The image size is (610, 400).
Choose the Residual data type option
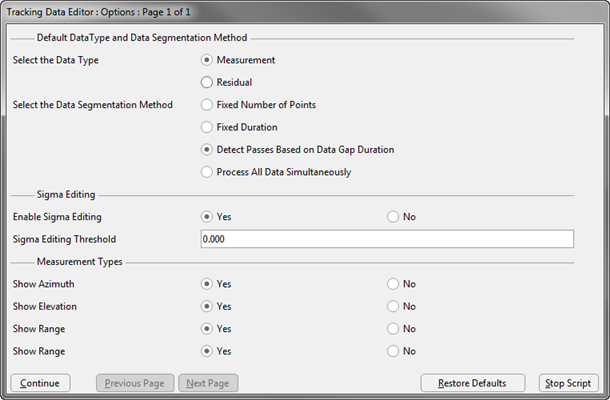(207, 82)
